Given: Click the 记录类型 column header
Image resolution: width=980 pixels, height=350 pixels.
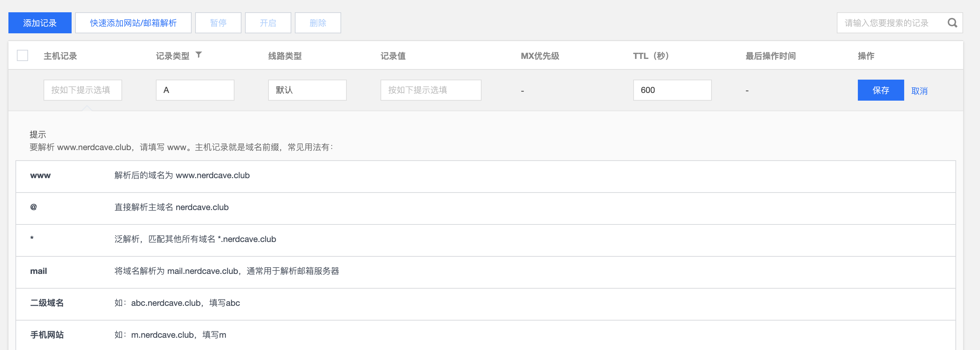Looking at the screenshot, I should 173,56.
